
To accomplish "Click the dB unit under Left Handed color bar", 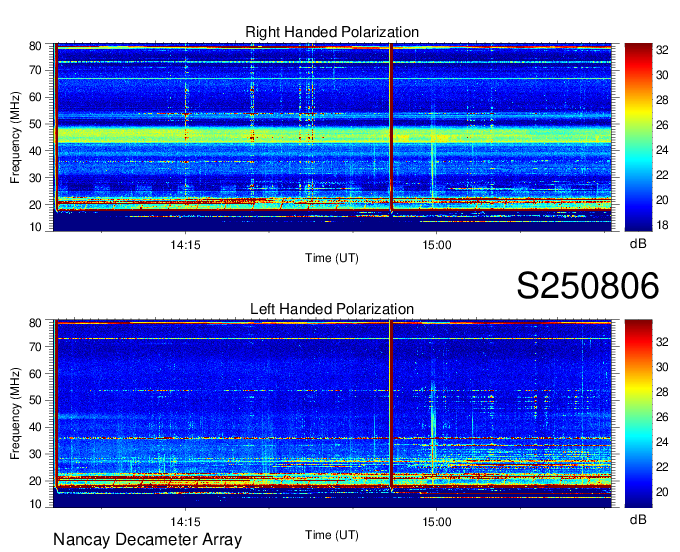I will click(638, 520).
